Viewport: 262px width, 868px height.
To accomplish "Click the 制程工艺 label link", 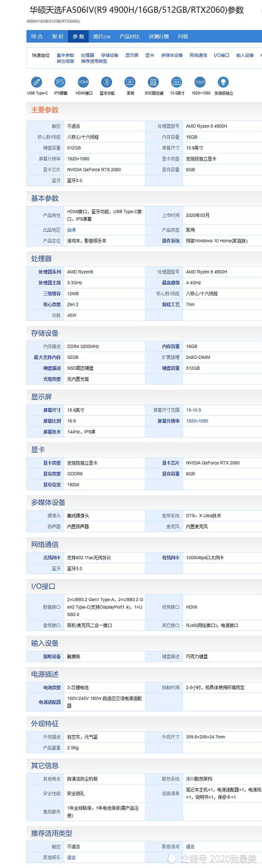I will [171, 304].
